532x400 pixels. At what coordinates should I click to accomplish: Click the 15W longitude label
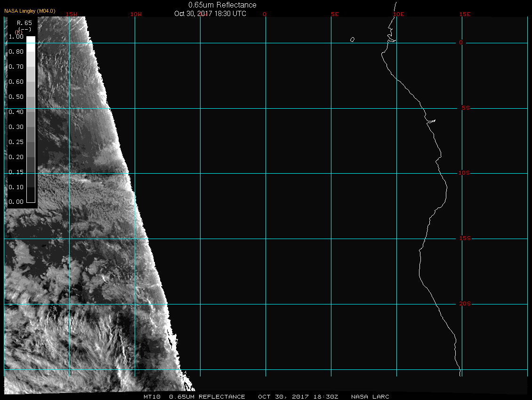pos(72,14)
